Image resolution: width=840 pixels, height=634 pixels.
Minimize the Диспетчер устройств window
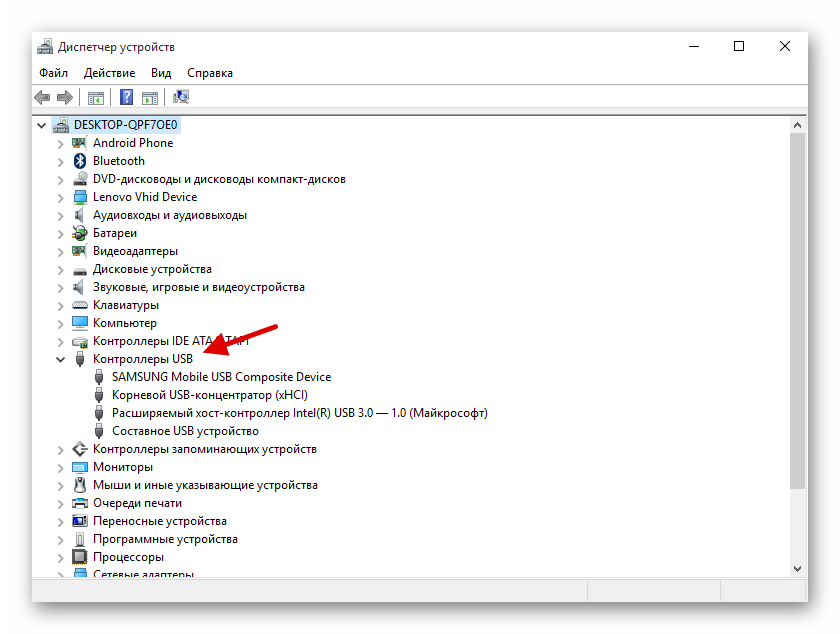(694, 47)
